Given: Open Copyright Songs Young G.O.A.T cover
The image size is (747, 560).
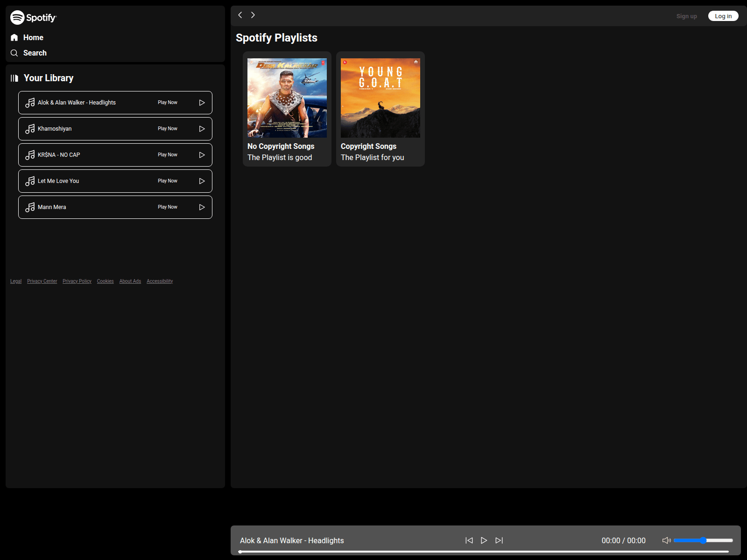Looking at the screenshot, I should [x=381, y=98].
